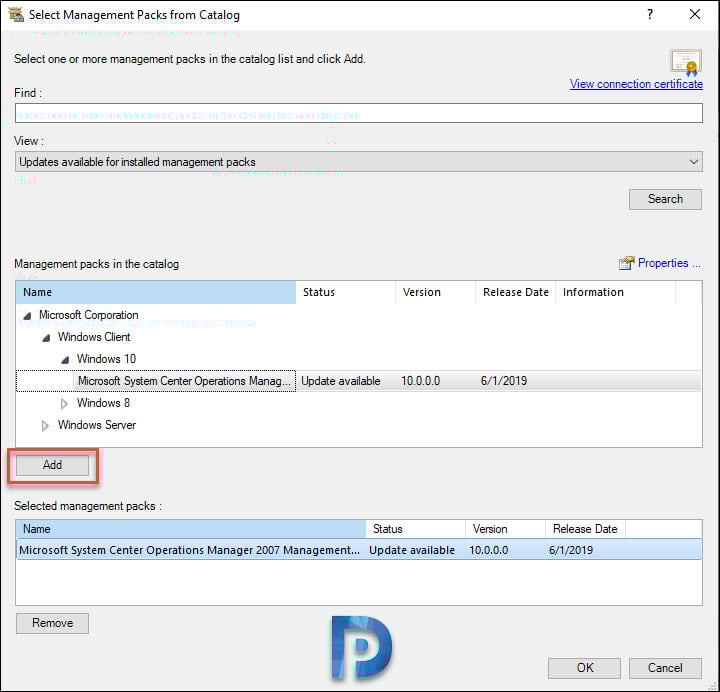Viewport: 720px width, 692px height.
Task: Open the View dropdown list
Action: [x=359, y=162]
